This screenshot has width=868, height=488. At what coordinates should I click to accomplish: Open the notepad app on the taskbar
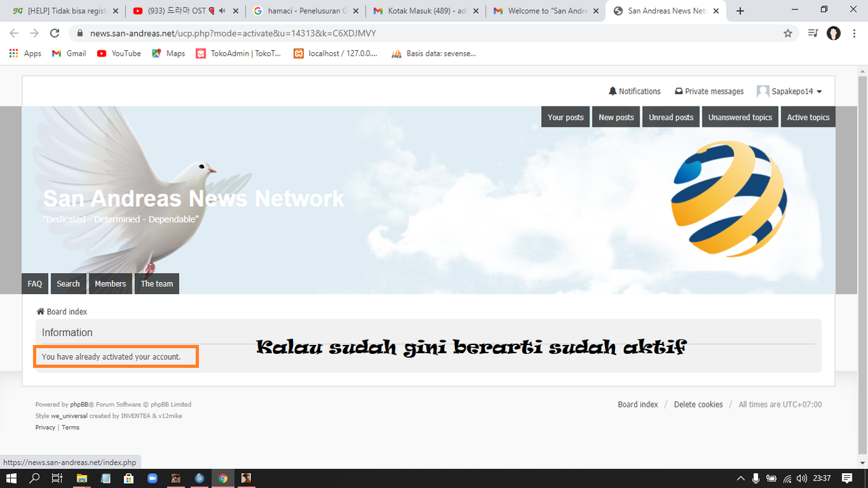click(105, 479)
